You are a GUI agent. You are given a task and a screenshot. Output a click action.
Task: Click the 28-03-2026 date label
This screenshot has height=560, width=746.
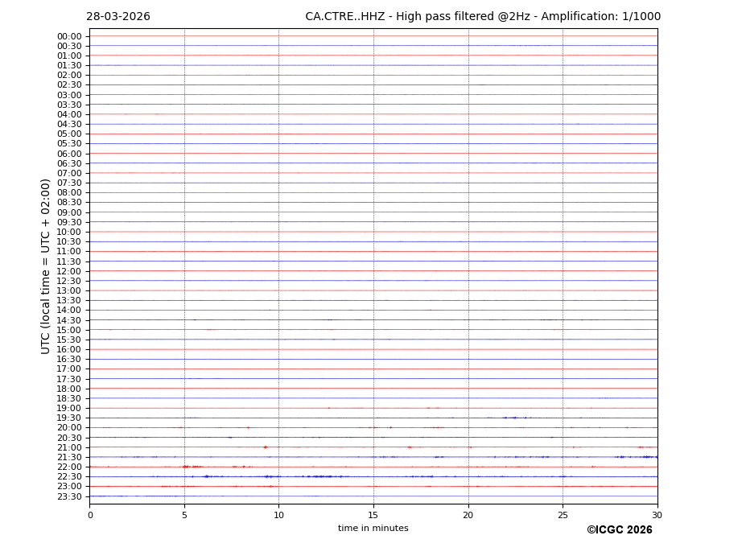[x=118, y=17]
